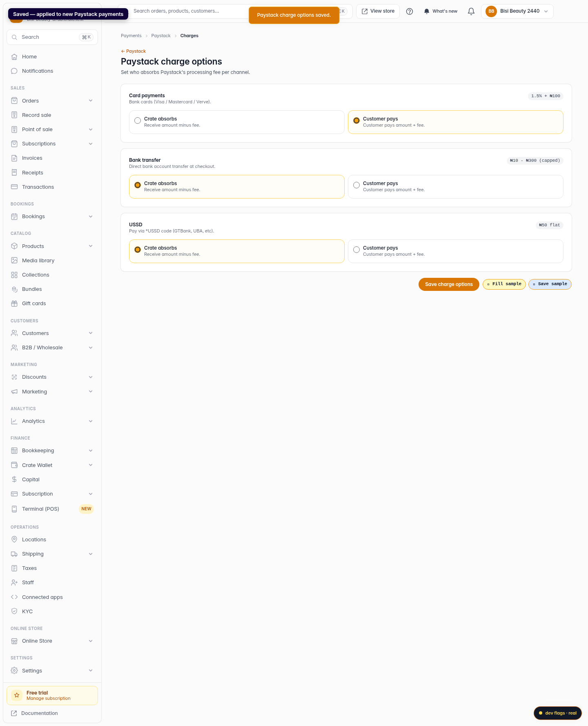Select Customer pays for USSD
Image resolution: width=588 pixels, height=726 pixels.
pos(456,251)
